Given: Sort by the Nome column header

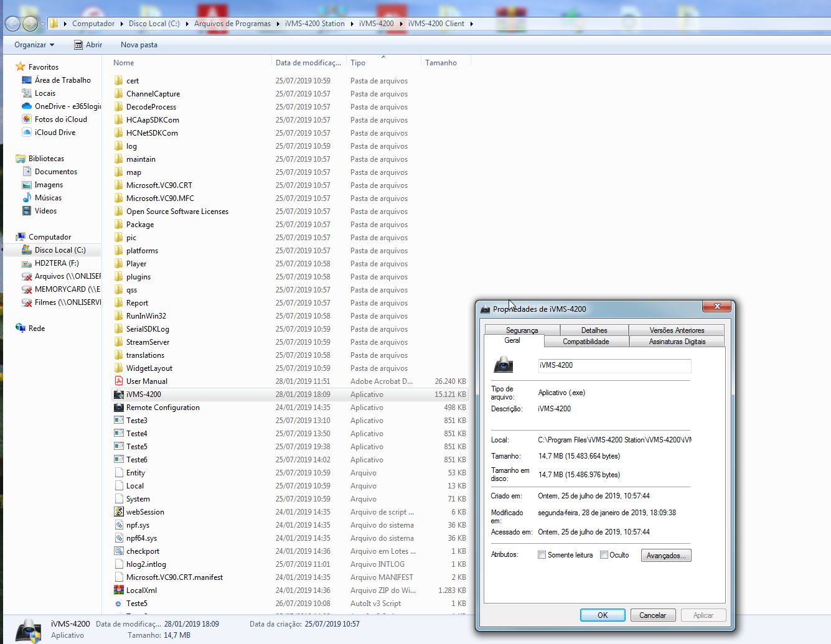Looking at the screenshot, I should [190, 63].
